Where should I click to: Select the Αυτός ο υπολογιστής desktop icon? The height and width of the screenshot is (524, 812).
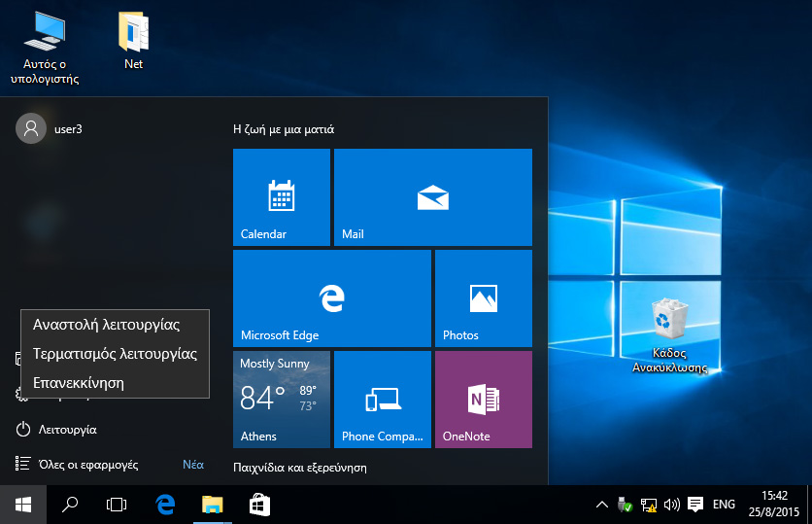45,49
